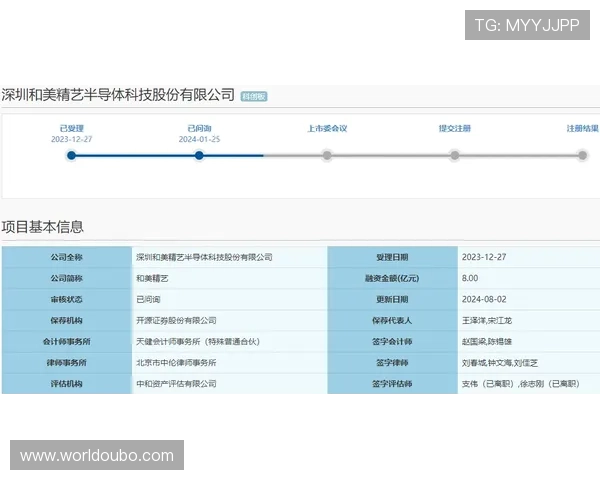Click the 中和资产评估有限公司 value
Screen dimensions: 600x480
tap(176, 384)
